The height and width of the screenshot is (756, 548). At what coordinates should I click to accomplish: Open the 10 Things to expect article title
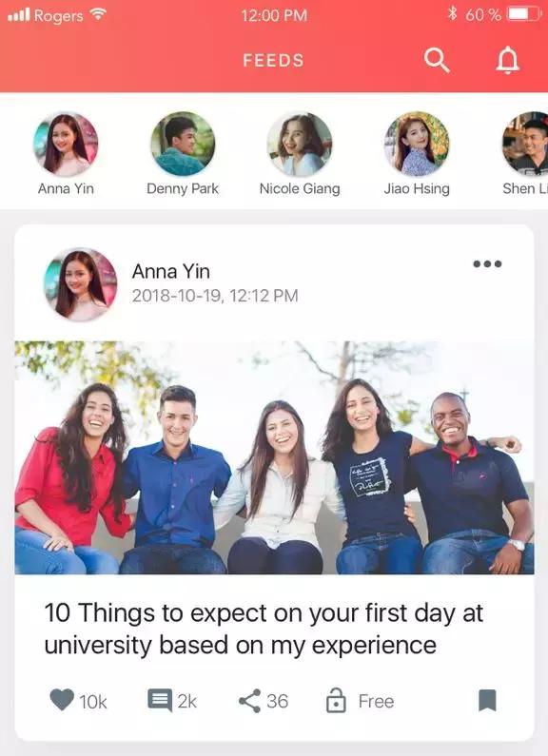click(x=264, y=629)
